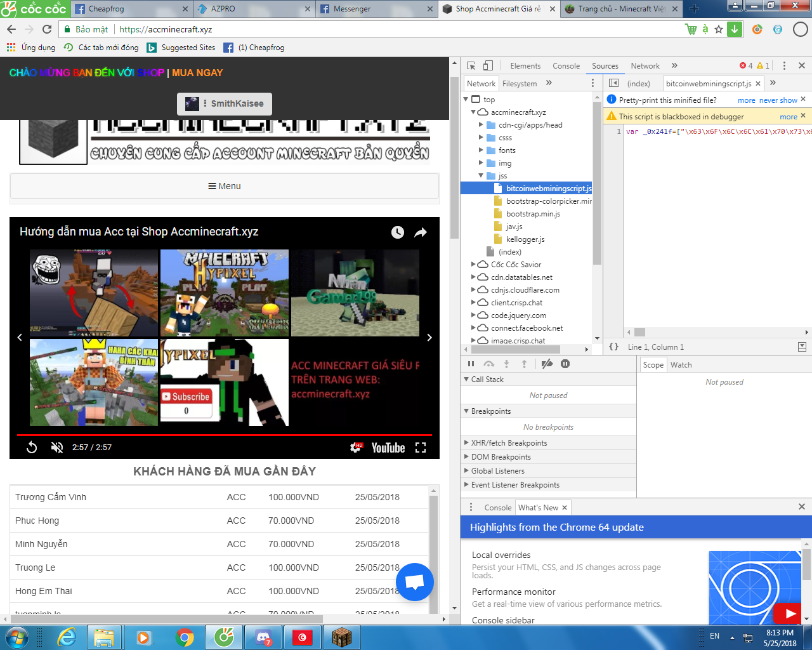The width and height of the screenshot is (812, 650).
Task: Open the Minecraft block taskbar icon
Action: pyautogui.click(x=341, y=637)
